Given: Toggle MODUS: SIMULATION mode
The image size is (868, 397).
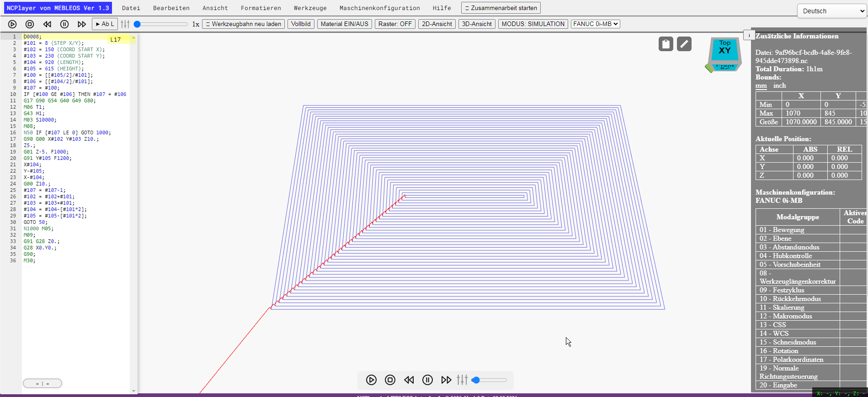Looking at the screenshot, I should click(x=533, y=24).
